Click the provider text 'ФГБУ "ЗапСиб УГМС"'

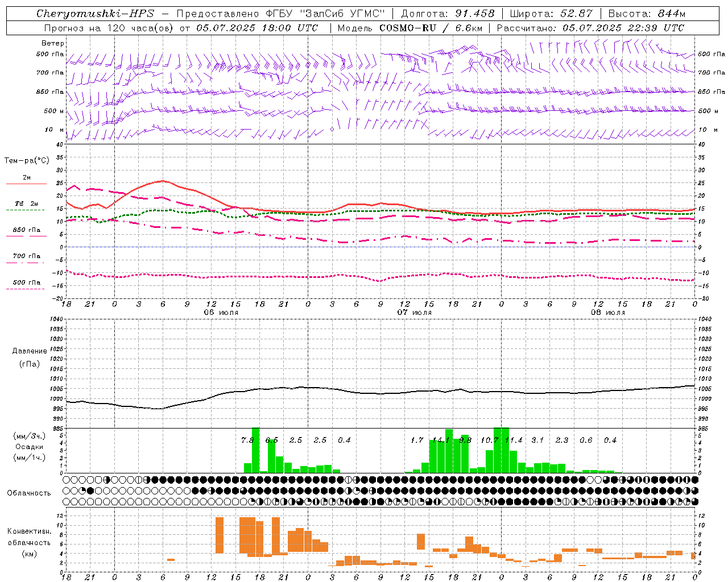click(325, 14)
